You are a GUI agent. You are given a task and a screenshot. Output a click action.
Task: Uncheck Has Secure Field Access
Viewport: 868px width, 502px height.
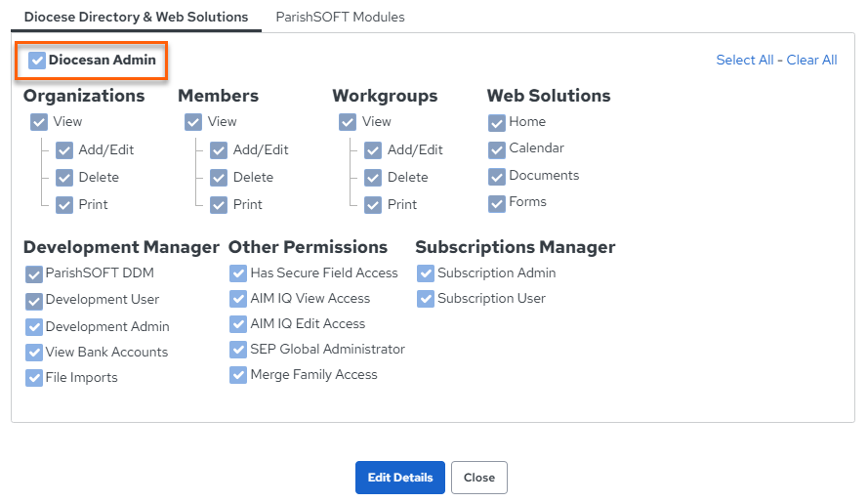coord(238,272)
